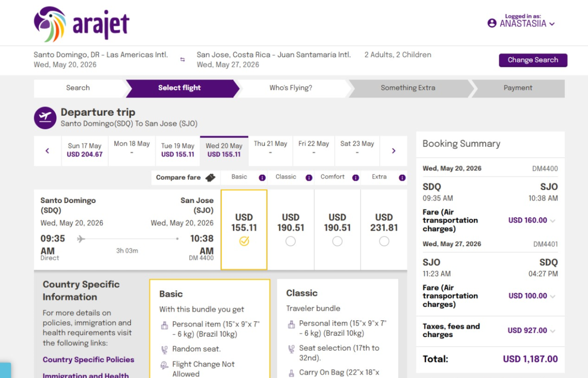Click the Arajet parrot logo
Image resolution: width=588 pixels, height=378 pixels.
pos(49,24)
